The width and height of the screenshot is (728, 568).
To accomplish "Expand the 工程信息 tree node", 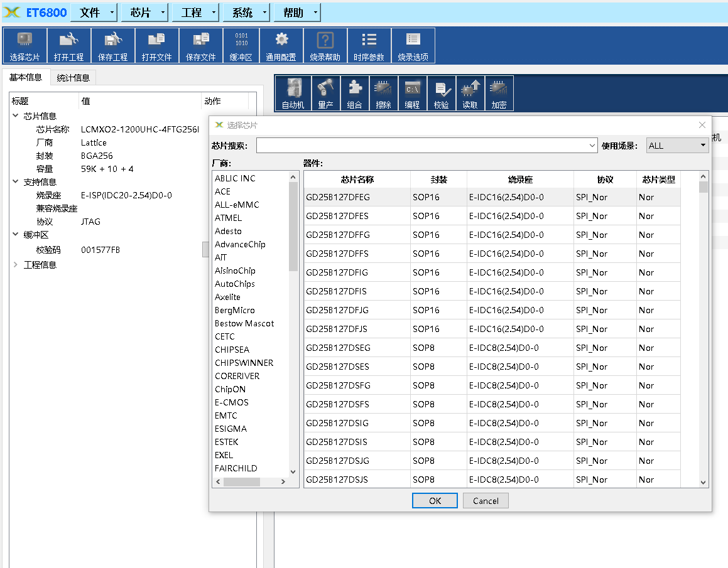I will pos(16,265).
